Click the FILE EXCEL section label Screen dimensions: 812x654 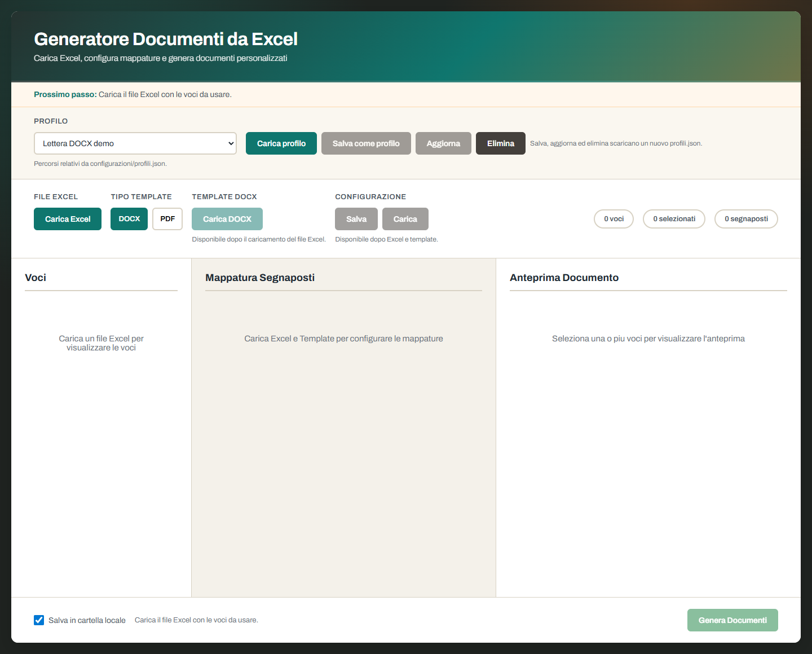coord(56,197)
